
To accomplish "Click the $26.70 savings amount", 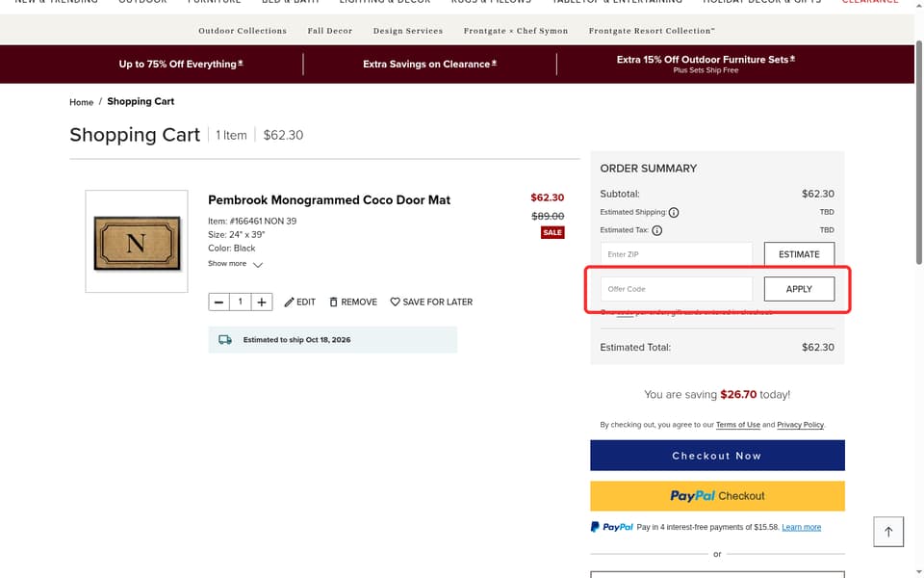I will click(x=738, y=395).
